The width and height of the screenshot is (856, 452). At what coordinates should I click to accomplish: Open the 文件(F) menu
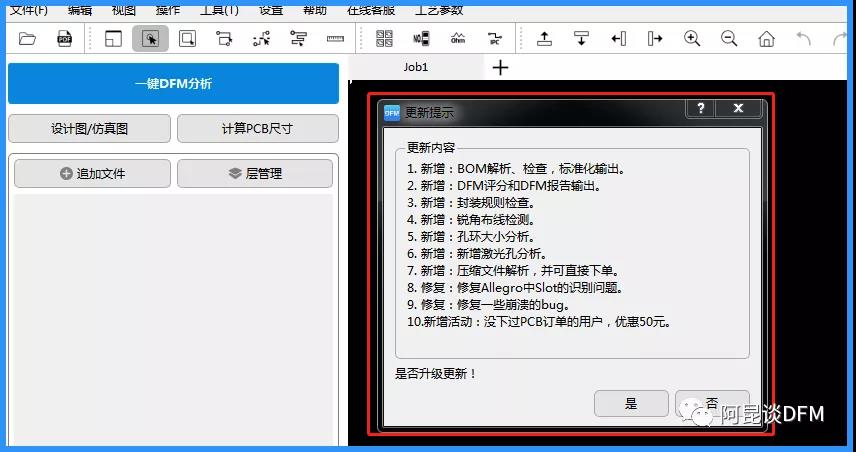[29, 10]
